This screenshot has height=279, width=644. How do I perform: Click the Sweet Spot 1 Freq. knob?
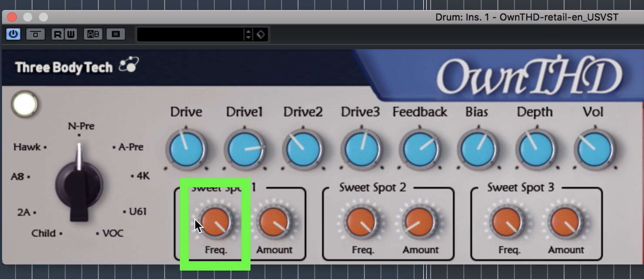click(x=216, y=222)
